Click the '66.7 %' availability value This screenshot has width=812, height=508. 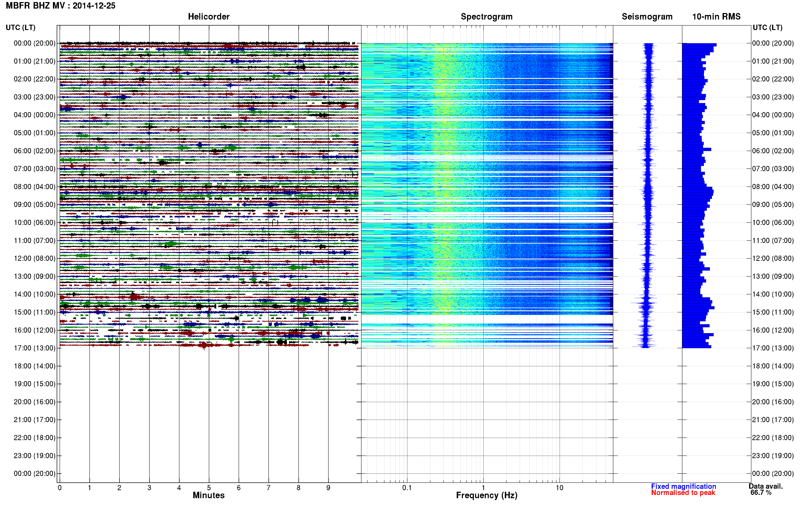pos(761,493)
